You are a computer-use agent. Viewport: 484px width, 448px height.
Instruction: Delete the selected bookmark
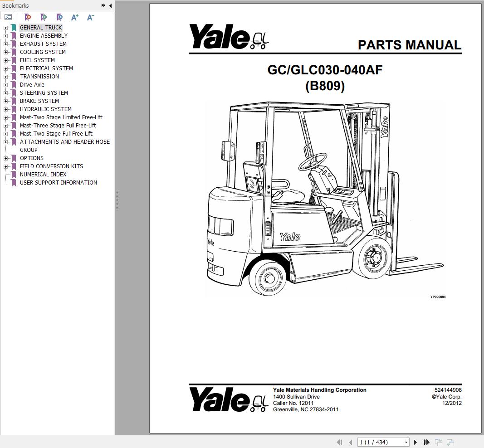point(27,17)
